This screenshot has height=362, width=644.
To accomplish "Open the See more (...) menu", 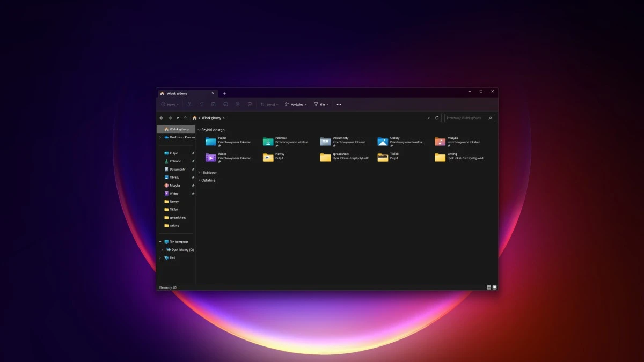I will click(339, 104).
